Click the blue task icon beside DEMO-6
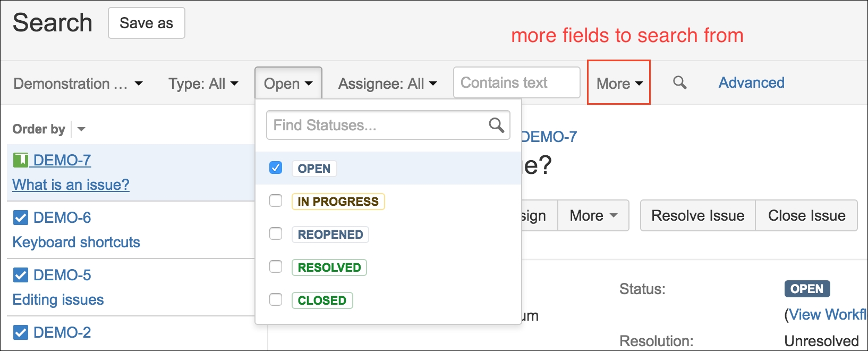Screen dimensions: 868x351 click(20, 218)
